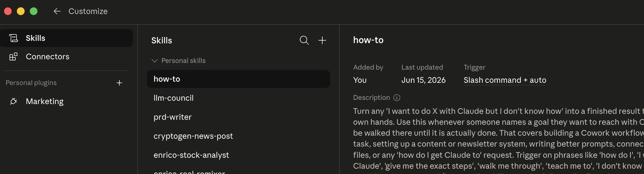This screenshot has width=644, height=174.
Task: Collapse the Personal skills section chevron
Action: coord(154,61)
